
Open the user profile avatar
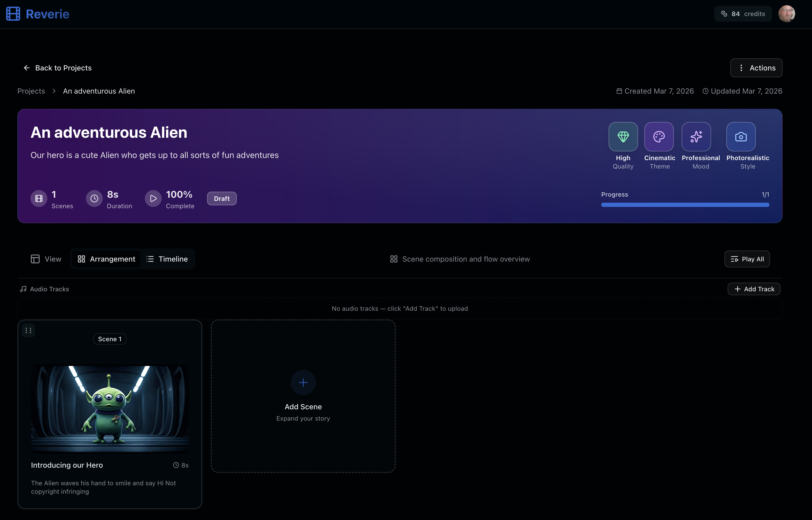click(x=787, y=14)
